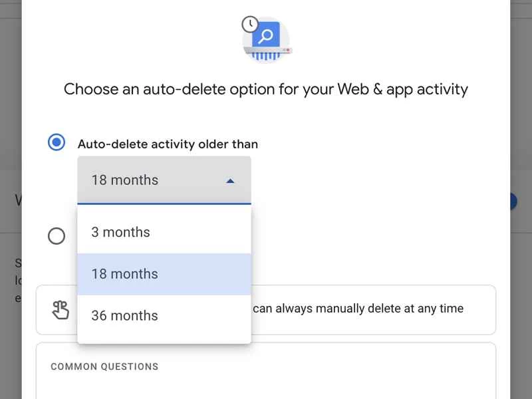
Task: Toggle the blue switch at the right edge
Action: point(513,201)
